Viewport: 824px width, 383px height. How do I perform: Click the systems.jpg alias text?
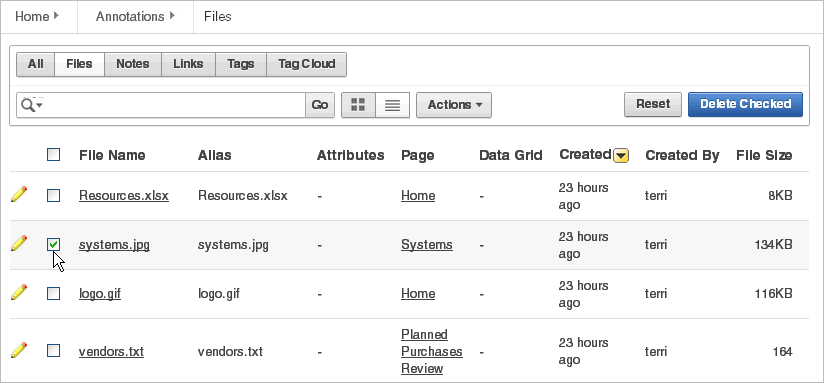pos(233,245)
